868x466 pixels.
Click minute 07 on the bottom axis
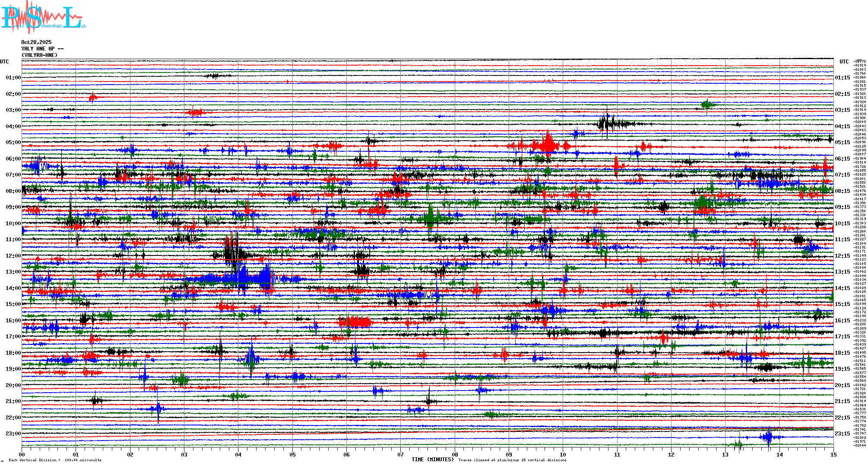click(401, 454)
